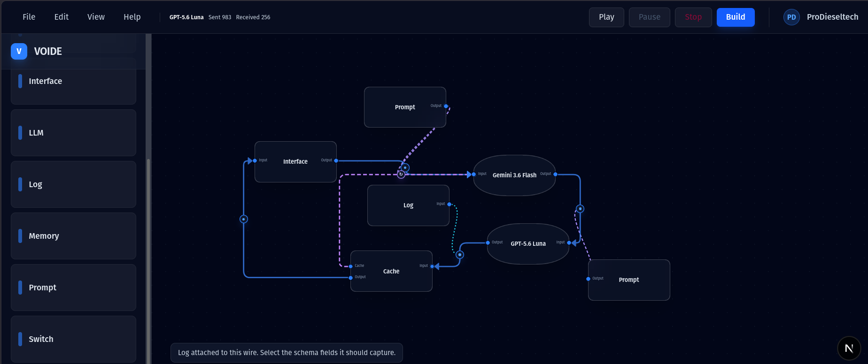868x364 pixels.
Task: Click the Pause button
Action: [649, 17]
